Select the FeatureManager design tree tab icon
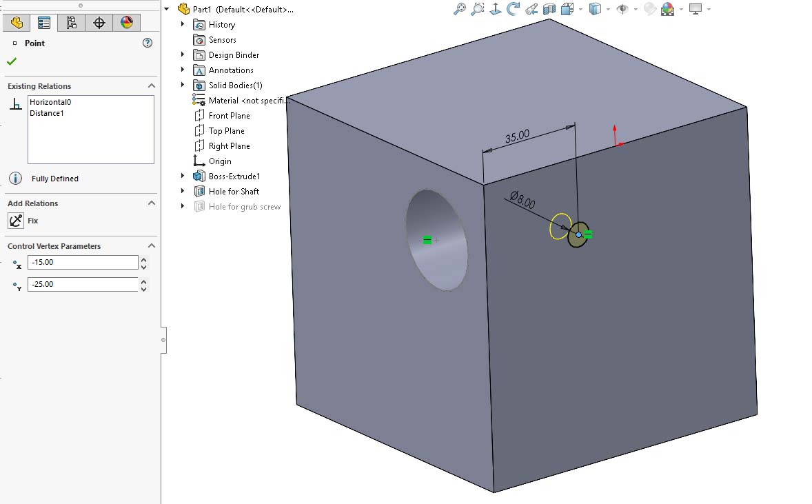The image size is (812, 504). [x=16, y=23]
